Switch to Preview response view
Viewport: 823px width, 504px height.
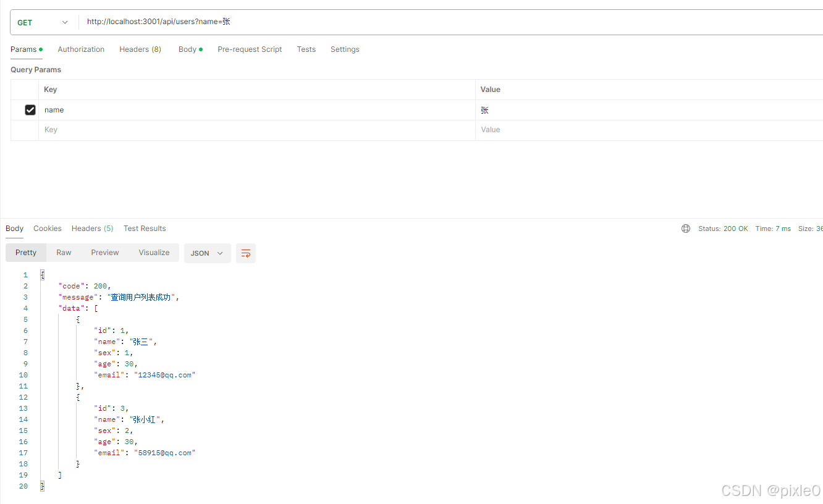105,253
